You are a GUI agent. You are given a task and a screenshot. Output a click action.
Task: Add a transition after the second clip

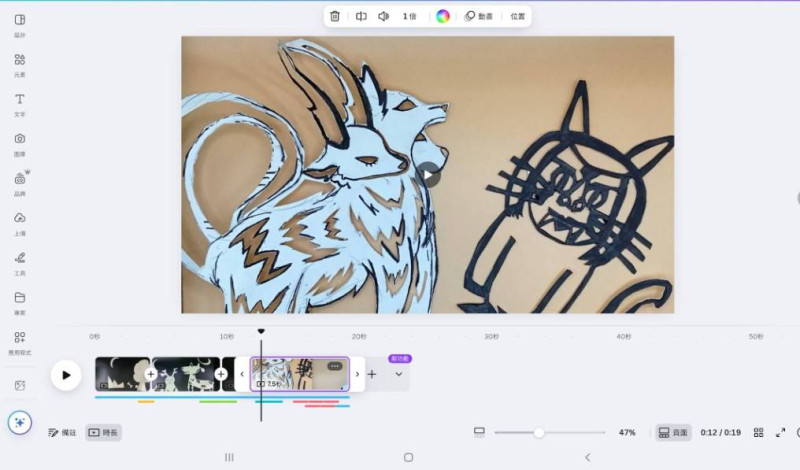point(221,374)
